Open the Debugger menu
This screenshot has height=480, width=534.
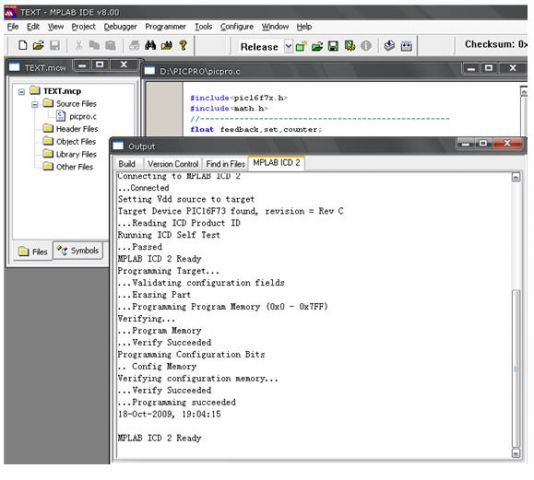coord(120,27)
